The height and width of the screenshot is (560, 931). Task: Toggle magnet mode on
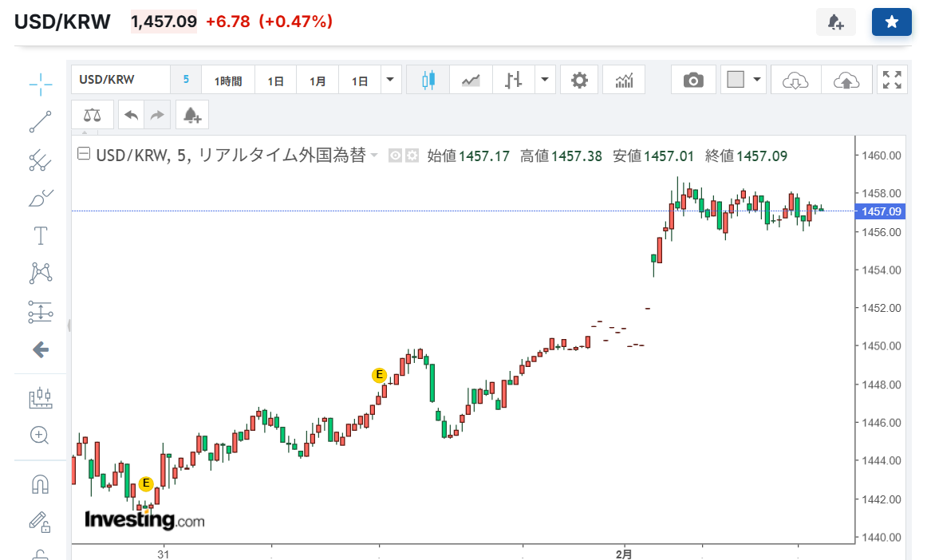click(x=40, y=484)
